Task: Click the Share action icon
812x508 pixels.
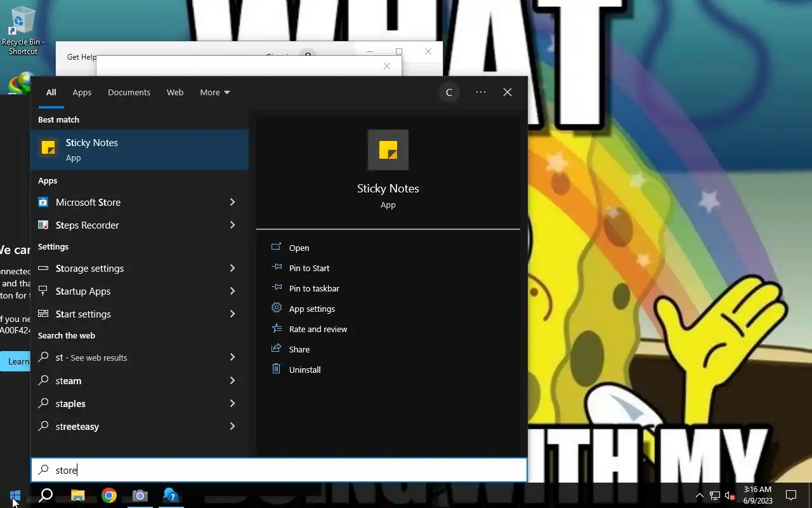Action: [276, 349]
